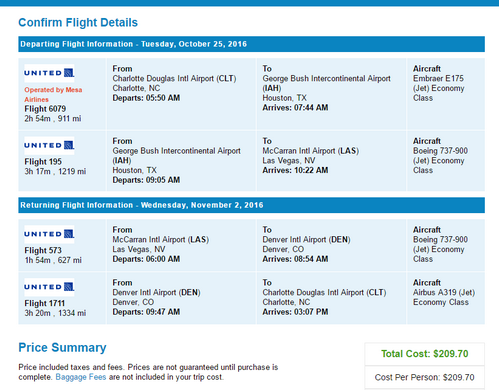Image resolution: width=499 pixels, height=390 pixels.
Task: Select the Departing Flight Information header bar
Action: pyautogui.click(x=251, y=44)
